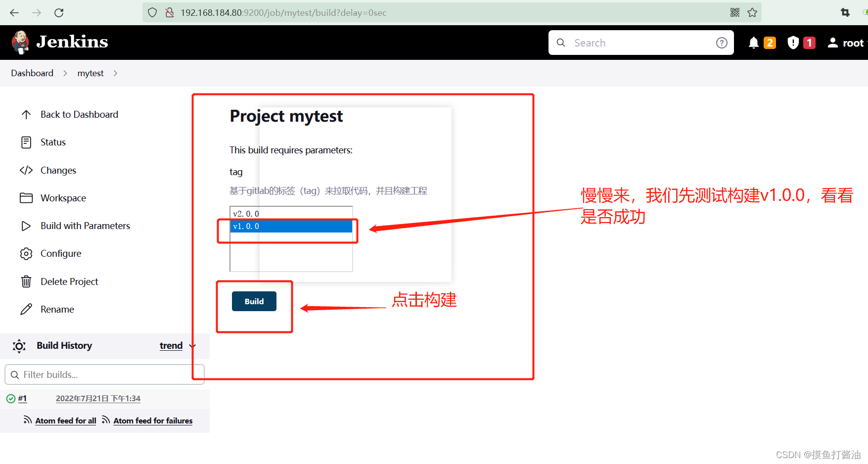Click the Status document icon
The height and width of the screenshot is (464, 868).
click(x=26, y=142)
